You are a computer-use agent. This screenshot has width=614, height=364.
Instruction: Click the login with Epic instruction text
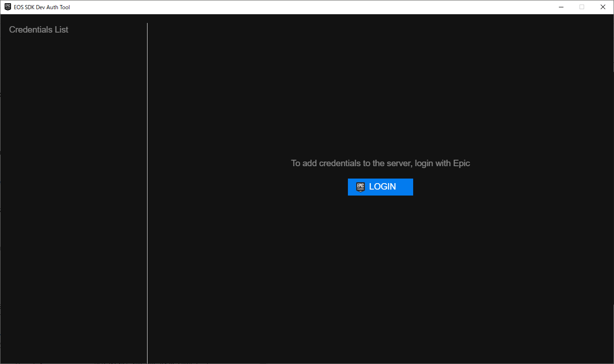pos(381,163)
